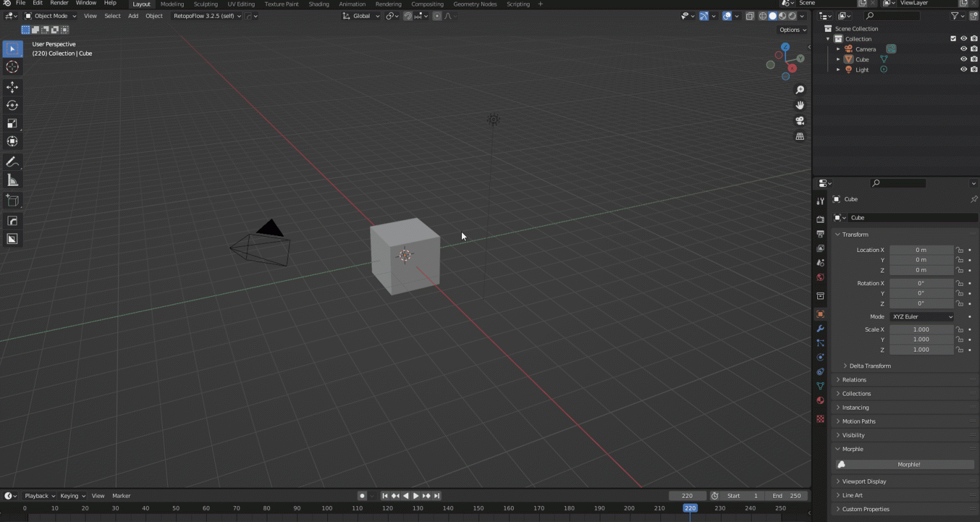Screen dimensions: 980x522
Task: Open the Object Mode dropdown
Action: coord(50,15)
